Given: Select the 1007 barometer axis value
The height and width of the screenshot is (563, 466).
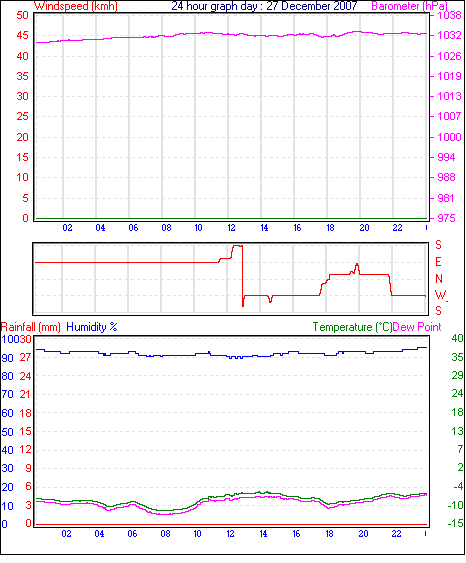Looking at the screenshot, I should [x=449, y=116].
